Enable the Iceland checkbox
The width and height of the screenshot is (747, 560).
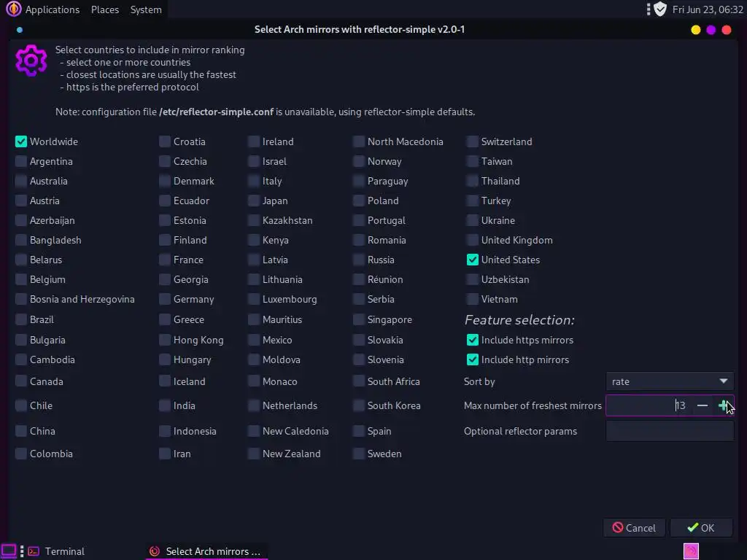[x=165, y=381]
